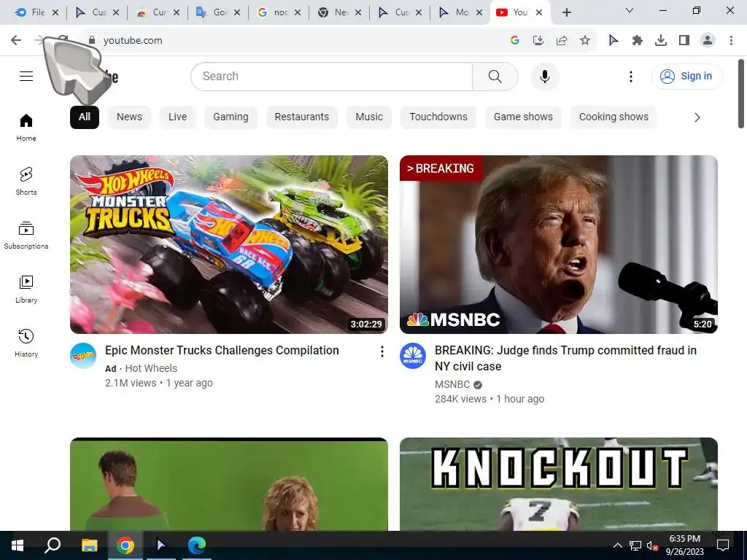747x560 pixels.
Task: Close the YouTube browser tab
Action: coord(539,12)
